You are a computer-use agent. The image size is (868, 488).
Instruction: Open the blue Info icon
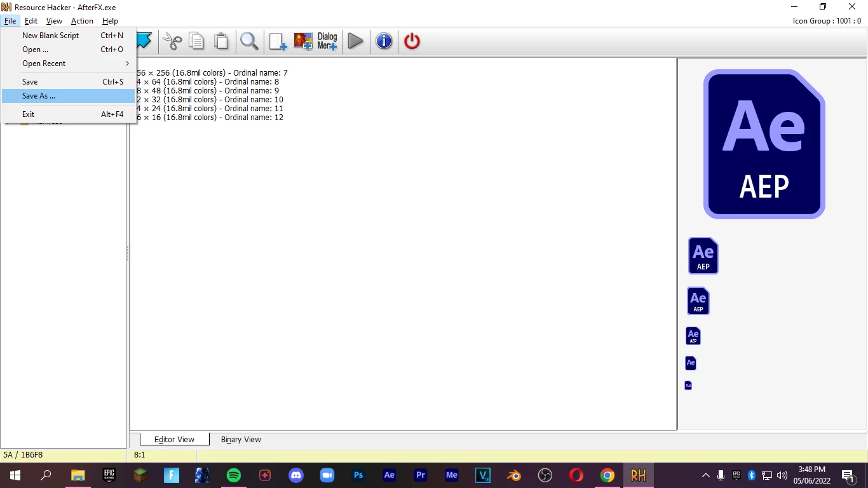coord(384,41)
